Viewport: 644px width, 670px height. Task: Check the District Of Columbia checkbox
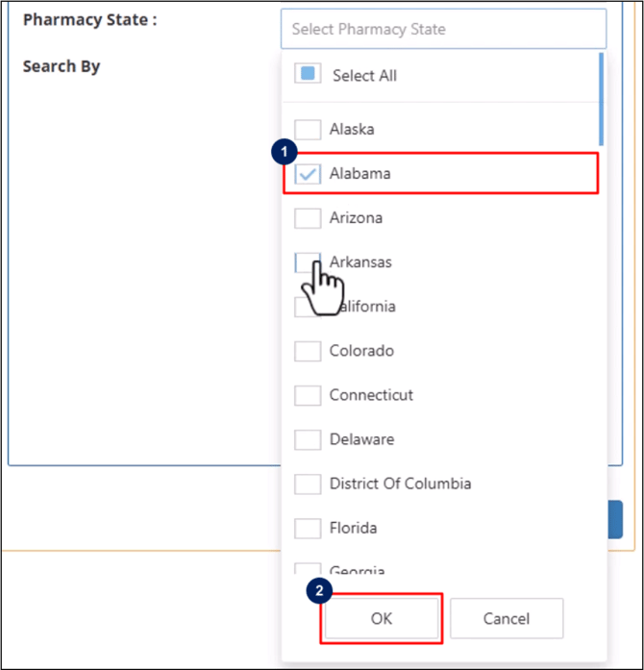[x=308, y=484]
